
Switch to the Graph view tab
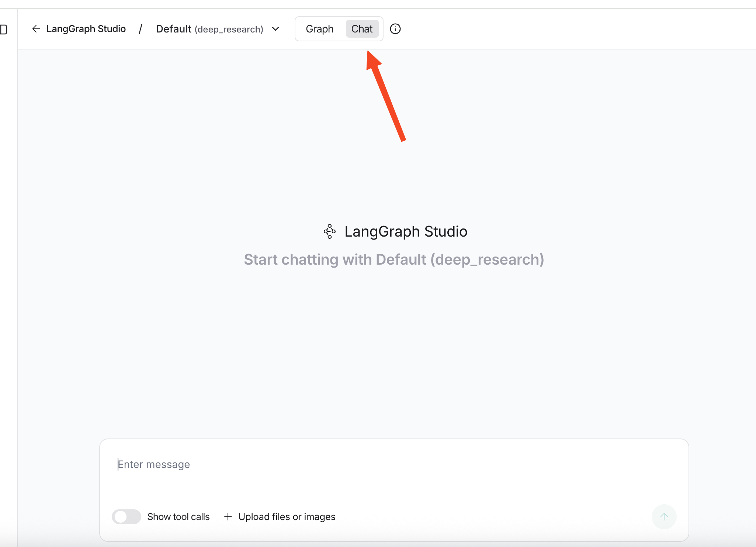click(319, 29)
